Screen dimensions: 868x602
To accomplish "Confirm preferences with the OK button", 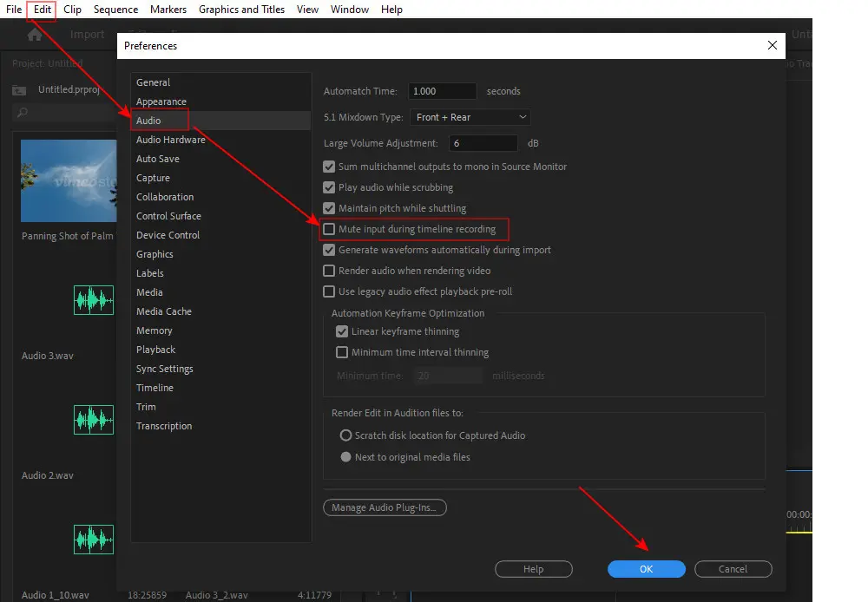I will pos(646,569).
